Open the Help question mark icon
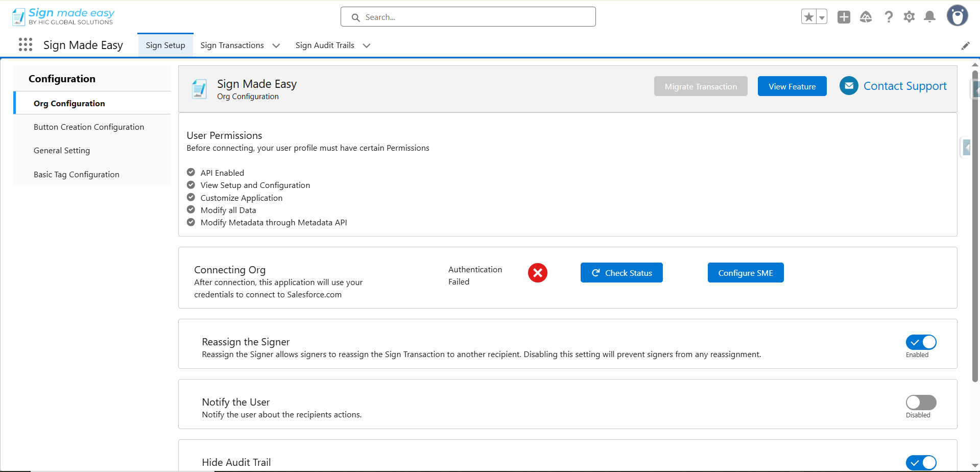 889,17
